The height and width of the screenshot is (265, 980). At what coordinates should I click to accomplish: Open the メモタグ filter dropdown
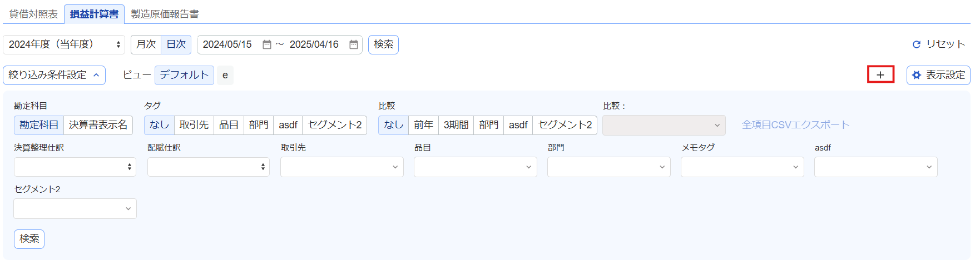[743, 167]
